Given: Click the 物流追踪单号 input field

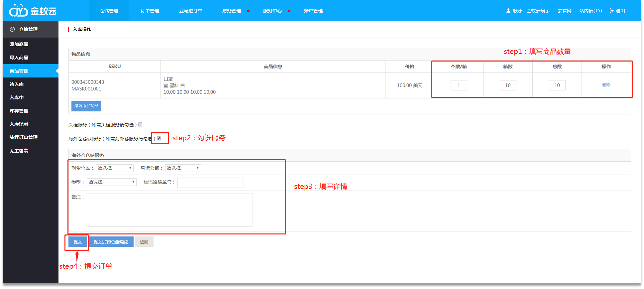Looking at the screenshot, I should click(x=210, y=183).
